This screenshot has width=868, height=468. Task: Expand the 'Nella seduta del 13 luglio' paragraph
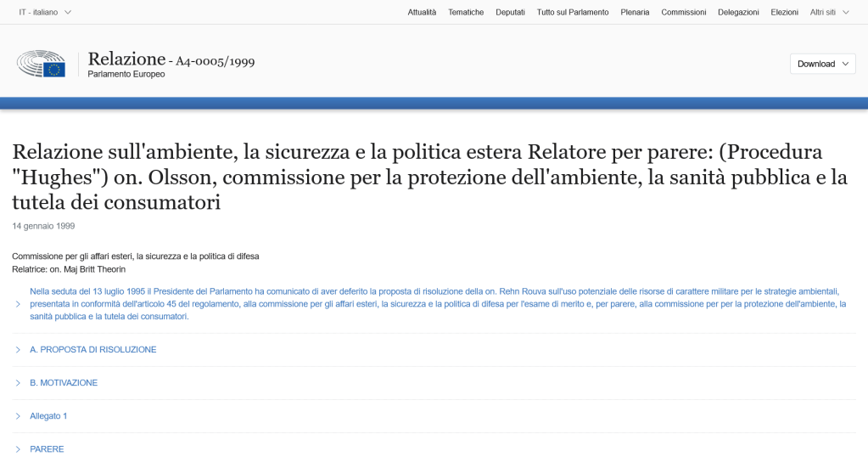(x=433, y=303)
